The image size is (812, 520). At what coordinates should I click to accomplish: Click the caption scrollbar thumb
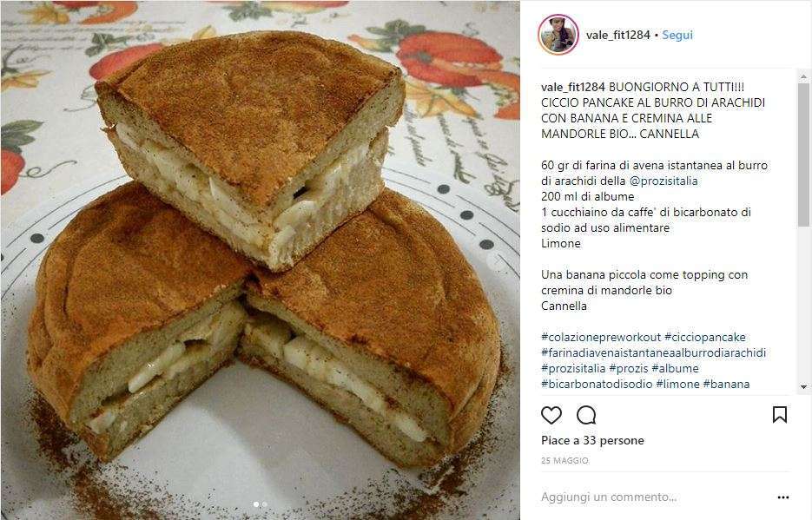tap(803, 155)
